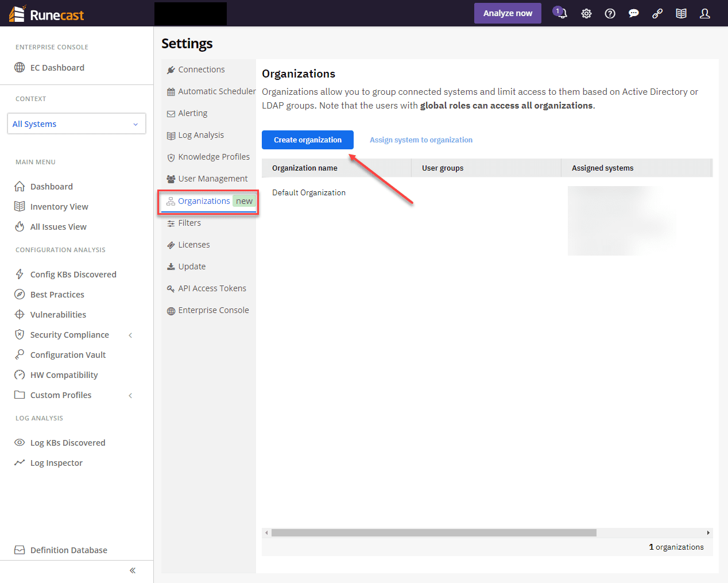728x583 pixels.
Task: Click the Security Compliance shield icon
Action: [x=20, y=334]
